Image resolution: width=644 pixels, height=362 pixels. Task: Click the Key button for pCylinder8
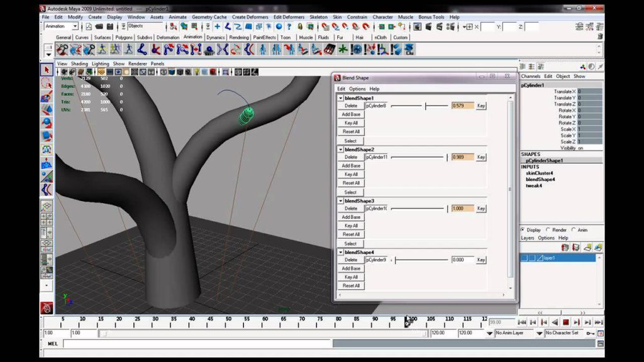[481, 106]
